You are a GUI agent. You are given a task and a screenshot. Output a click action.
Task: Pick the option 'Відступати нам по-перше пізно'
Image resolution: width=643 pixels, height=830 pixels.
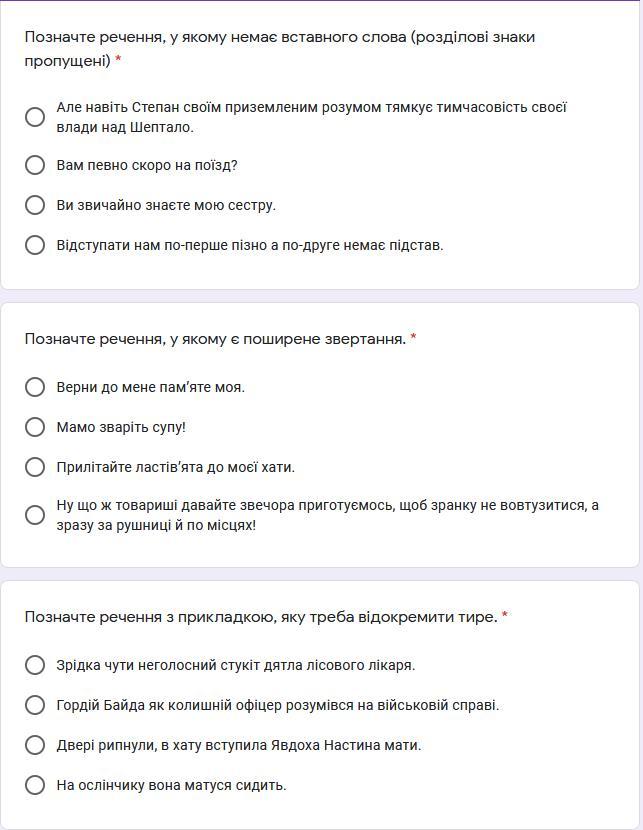[35, 245]
